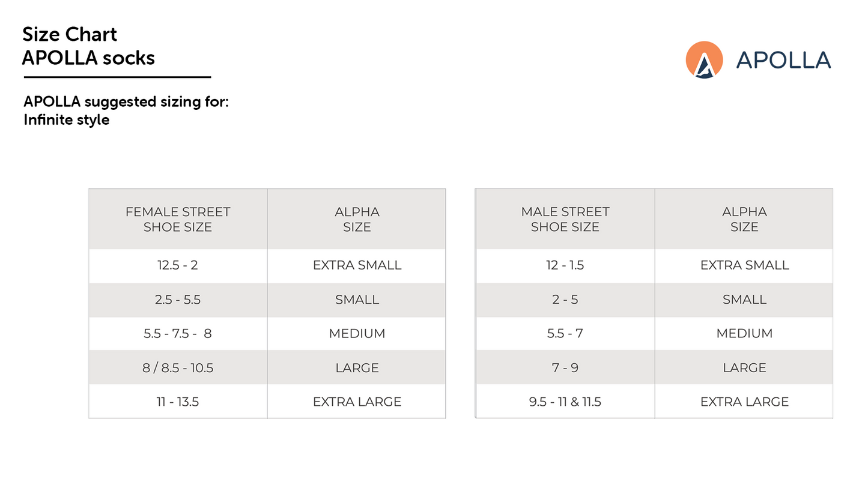Click the FEMALE STREET SHOE SIZE header
Image resolution: width=868 pixels, height=488 pixels.
(x=178, y=219)
